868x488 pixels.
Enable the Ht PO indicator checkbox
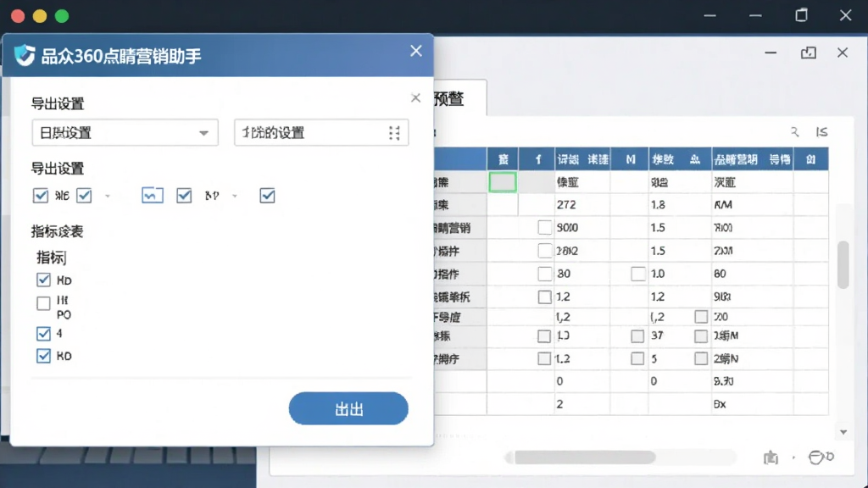[x=43, y=303]
